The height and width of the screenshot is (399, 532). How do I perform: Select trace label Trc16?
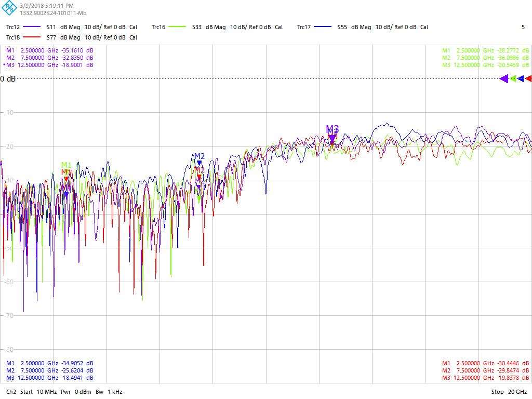158,27
